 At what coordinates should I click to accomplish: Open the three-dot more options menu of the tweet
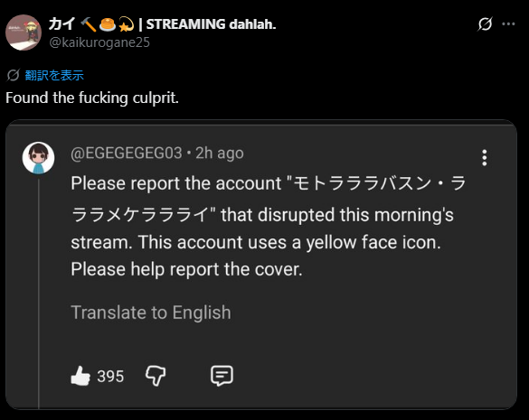pyautogui.click(x=508, y=23)
